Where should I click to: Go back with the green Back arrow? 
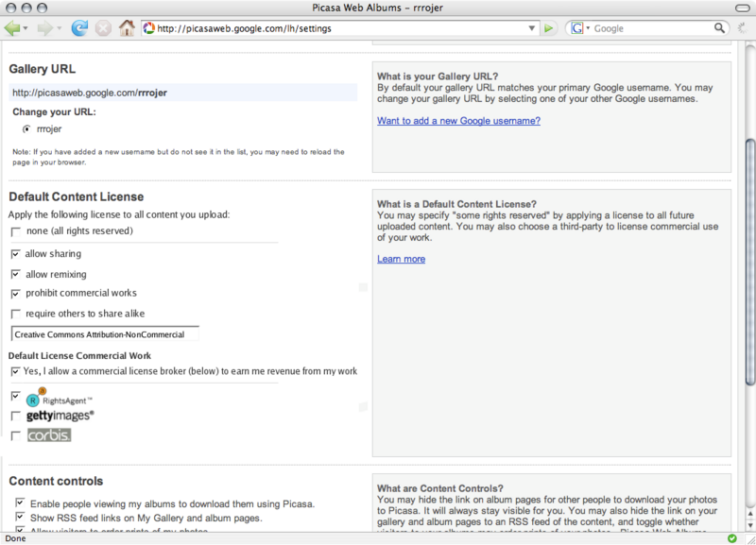pos(11,28)
